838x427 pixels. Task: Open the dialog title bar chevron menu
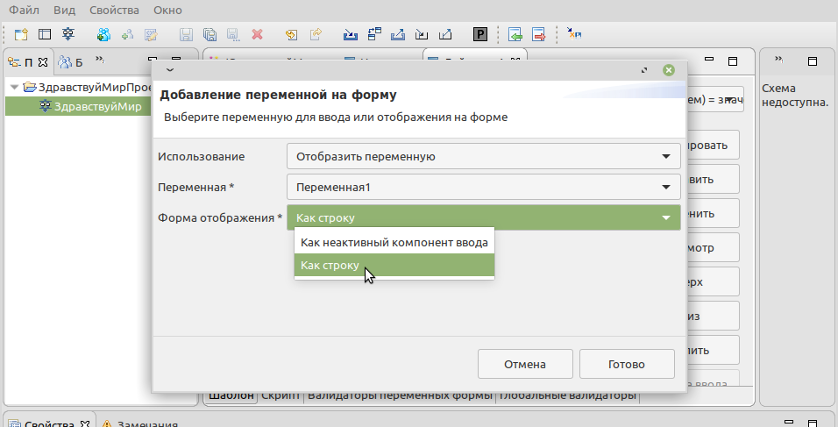tap(170, 70)
